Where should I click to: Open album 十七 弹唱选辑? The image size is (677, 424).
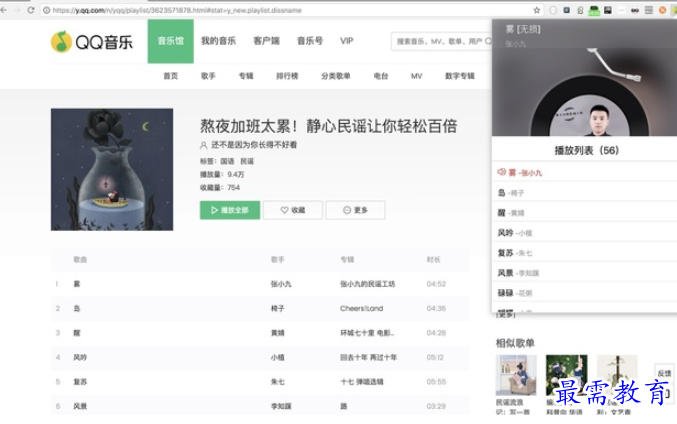click(361, 382)
